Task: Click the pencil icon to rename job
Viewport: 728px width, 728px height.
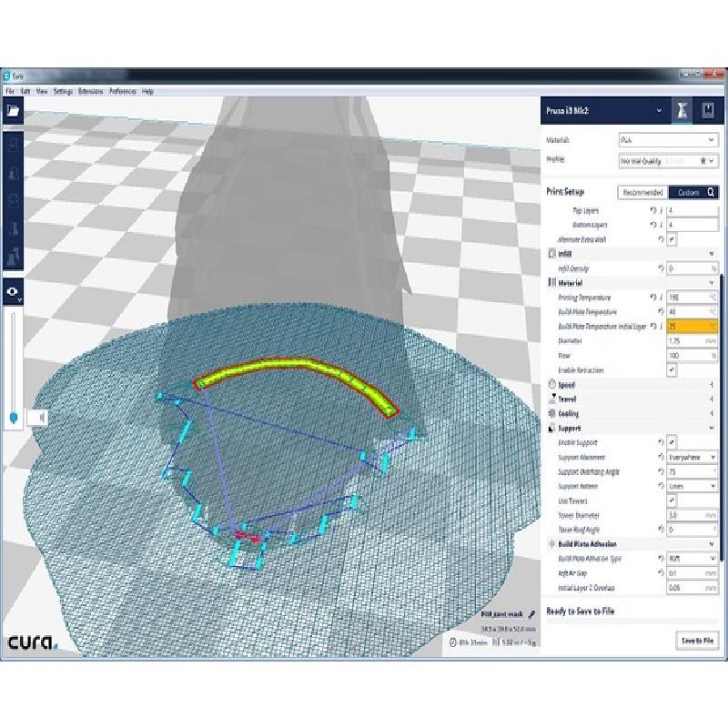Action: 531,614
